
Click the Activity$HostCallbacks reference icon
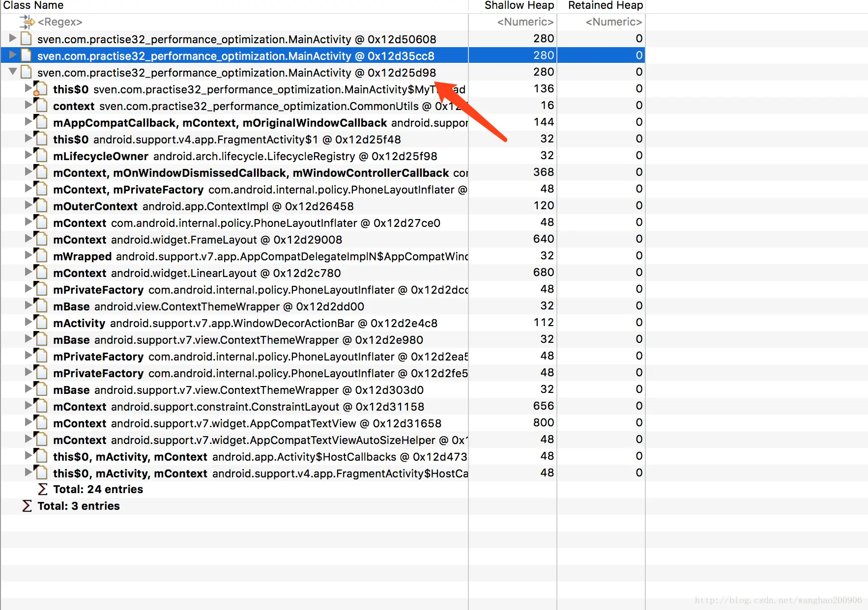[x=40, y=456]
